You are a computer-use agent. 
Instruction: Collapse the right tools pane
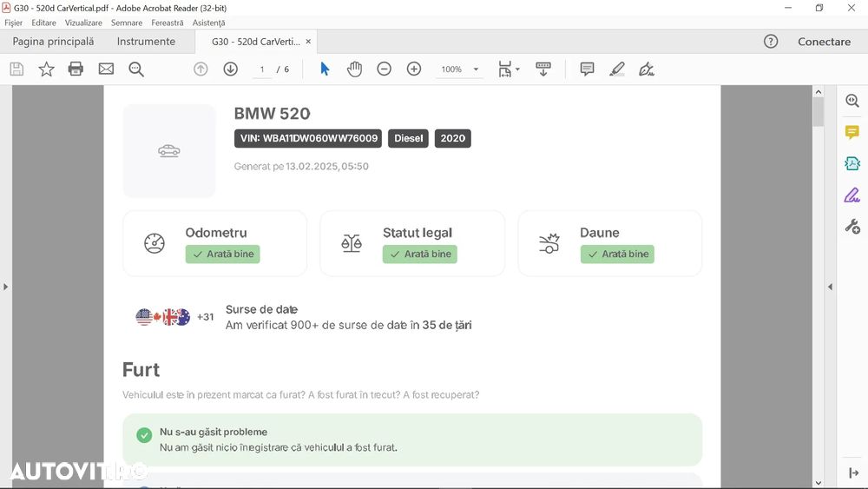[x=853, y=473]
